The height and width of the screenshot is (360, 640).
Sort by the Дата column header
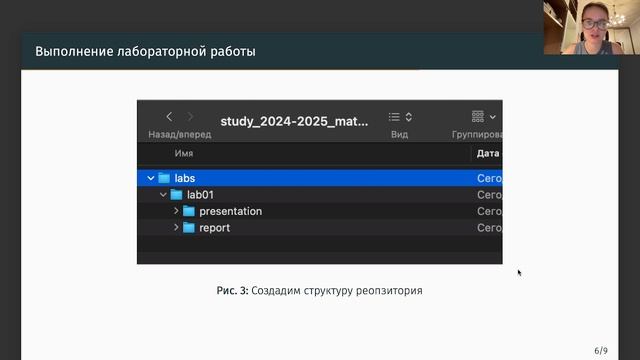click(x=488, y=153)
